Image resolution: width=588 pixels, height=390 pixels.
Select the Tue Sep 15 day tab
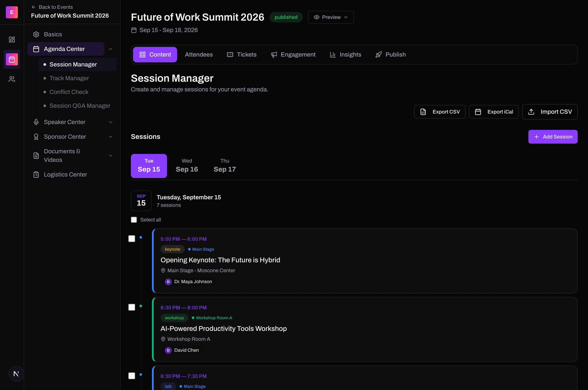click(149, 166)
